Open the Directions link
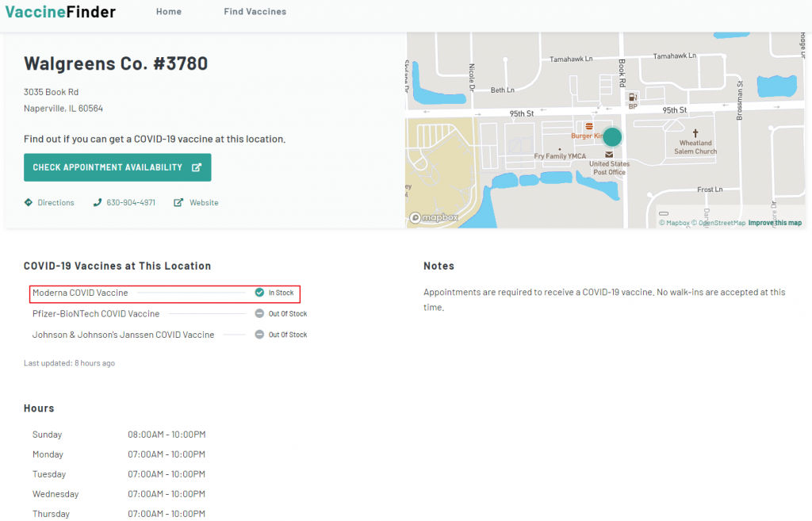The width and height of the screenshot is (812, 521). pyautogui.click(x=56, y=203)
